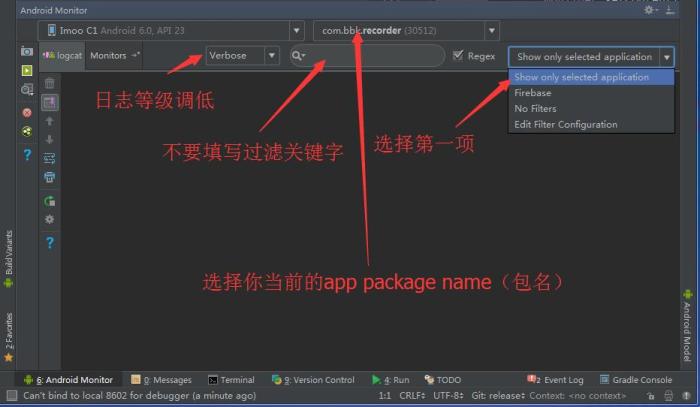Choose the No Filters option

pyautogui.click(x=591, y=108)
